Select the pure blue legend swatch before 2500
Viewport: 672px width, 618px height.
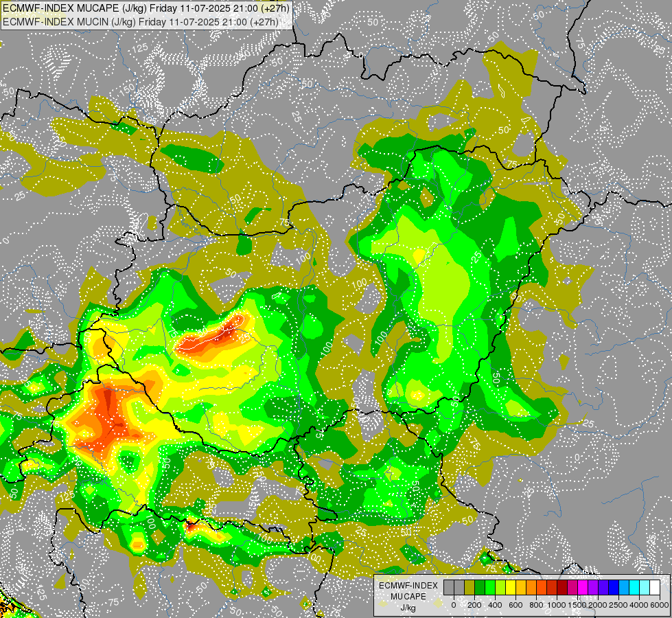(614, 588)
